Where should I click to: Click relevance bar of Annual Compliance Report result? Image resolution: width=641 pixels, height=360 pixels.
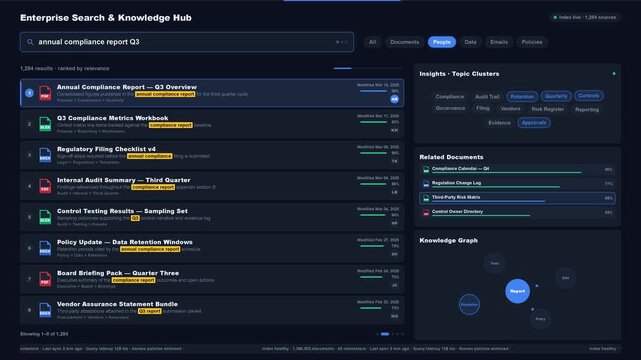pos(373,91)
